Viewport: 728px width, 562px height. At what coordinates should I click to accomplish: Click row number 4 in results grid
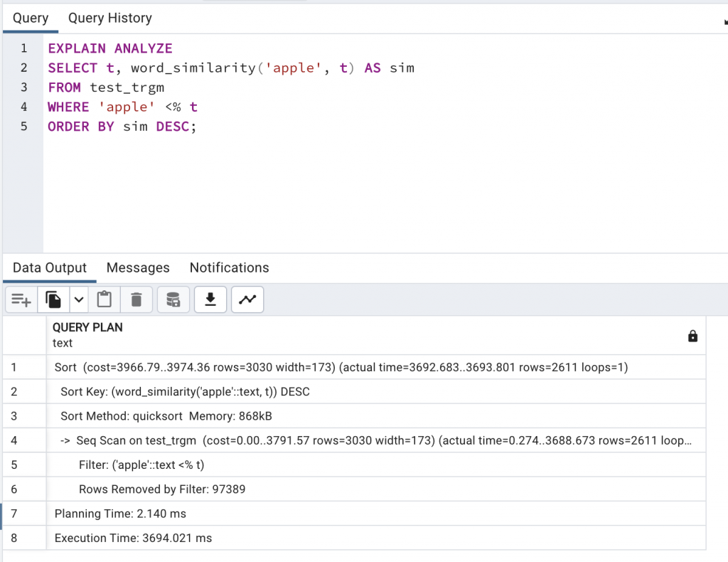tap(25, 441)
